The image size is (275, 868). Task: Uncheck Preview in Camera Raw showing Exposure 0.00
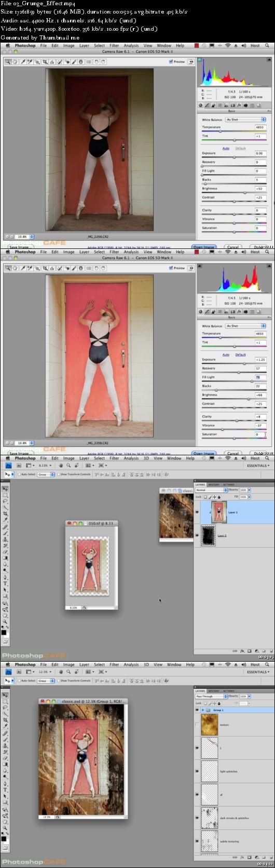coord(171,61)
